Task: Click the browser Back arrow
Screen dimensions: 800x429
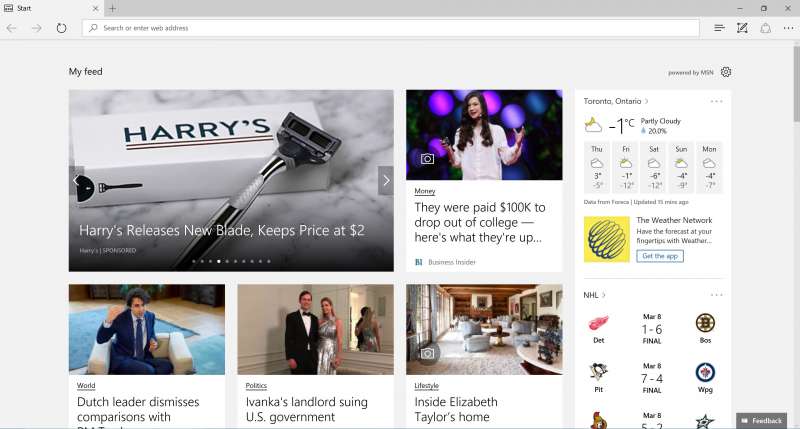Action: pyautogui.click(x=12, y=28)
